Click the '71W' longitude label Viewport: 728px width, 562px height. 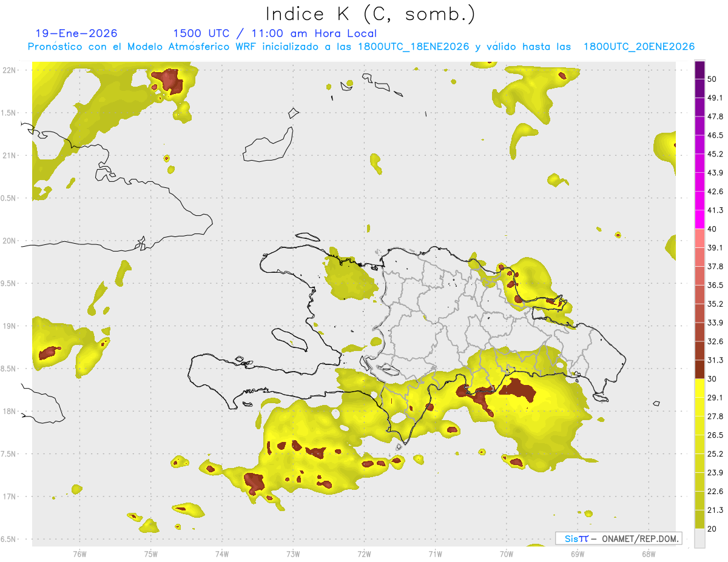(435, 554)
